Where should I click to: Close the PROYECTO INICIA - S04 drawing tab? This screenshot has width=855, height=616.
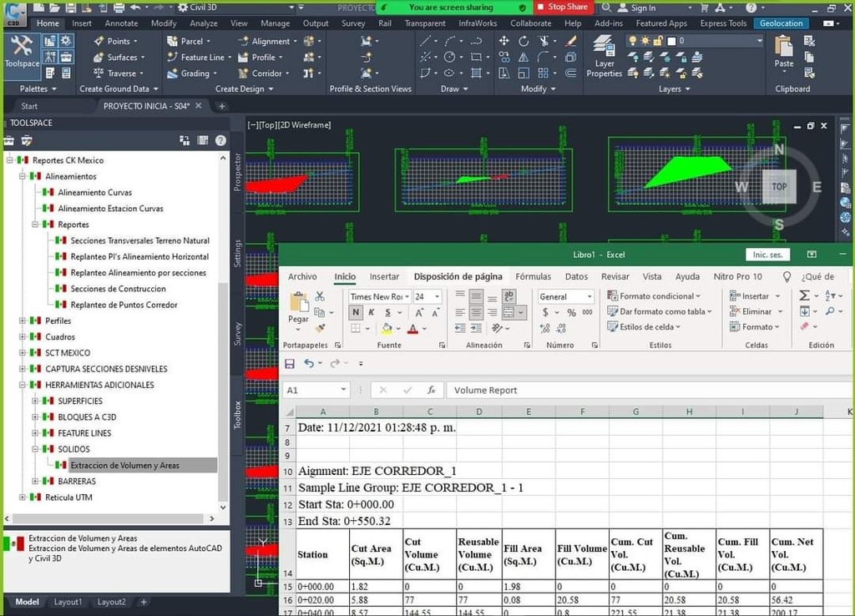point(199,106)
